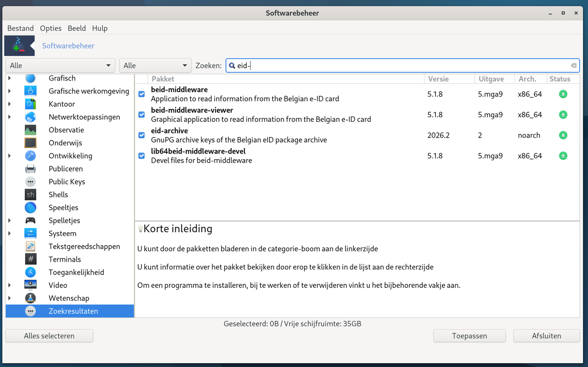Image resolution: width=588 pixels, height=367 pixels.
Task: Click the Wetenschap flask icon
Action: [x=30, y=298]
